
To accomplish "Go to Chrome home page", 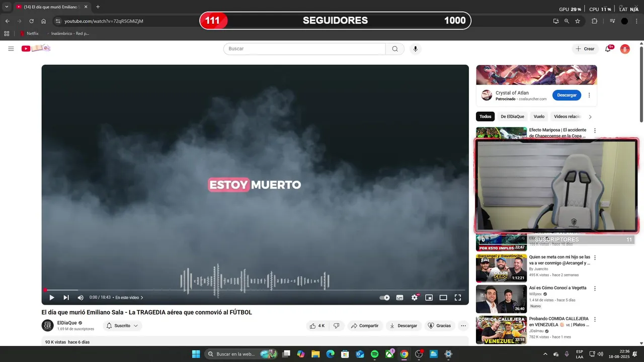I will pos(44,21).
